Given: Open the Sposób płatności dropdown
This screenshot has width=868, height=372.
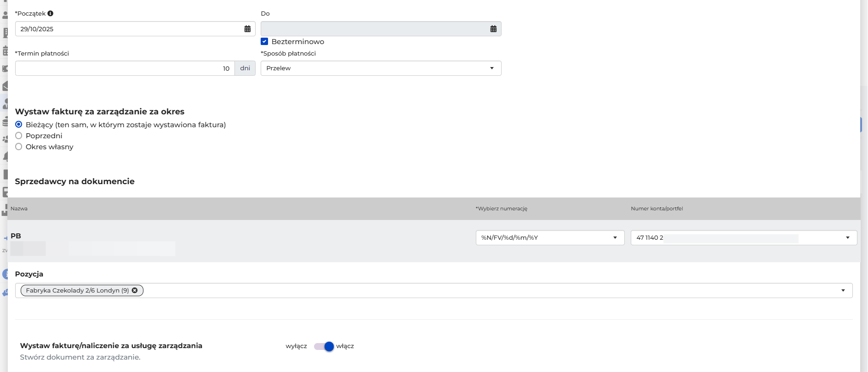Looking at the screenshot, I should (x=381, y=68).
